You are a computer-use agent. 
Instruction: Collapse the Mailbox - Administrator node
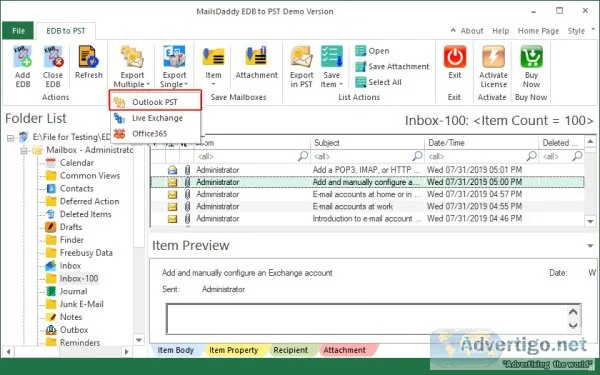[x=24, y=150]
